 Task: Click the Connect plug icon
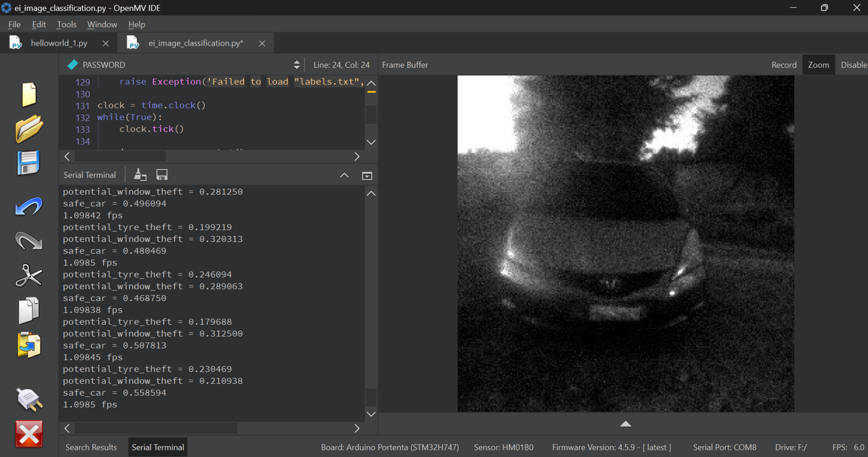coord(29,400)
